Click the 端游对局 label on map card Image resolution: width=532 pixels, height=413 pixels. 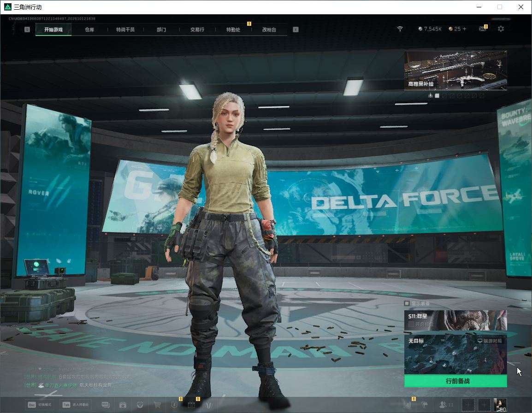click(490, 341)
